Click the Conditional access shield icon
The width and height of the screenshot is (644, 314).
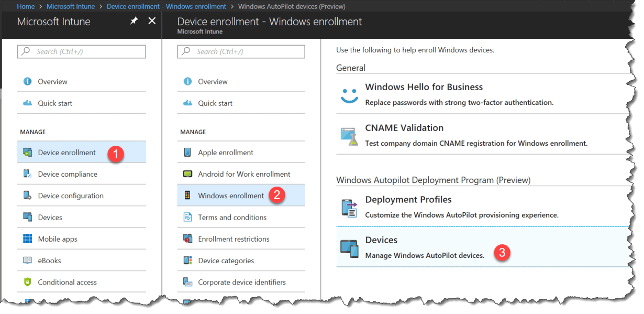tap(28, 282)
